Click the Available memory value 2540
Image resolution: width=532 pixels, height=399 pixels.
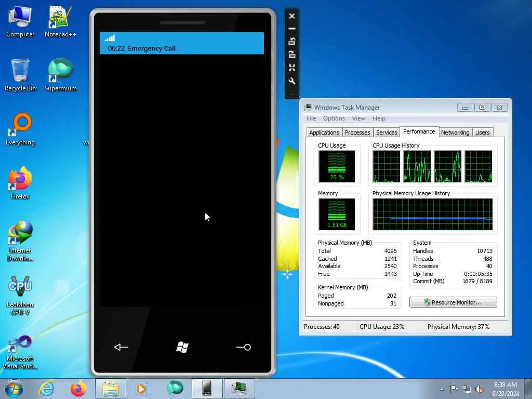(x=390, y=267)
